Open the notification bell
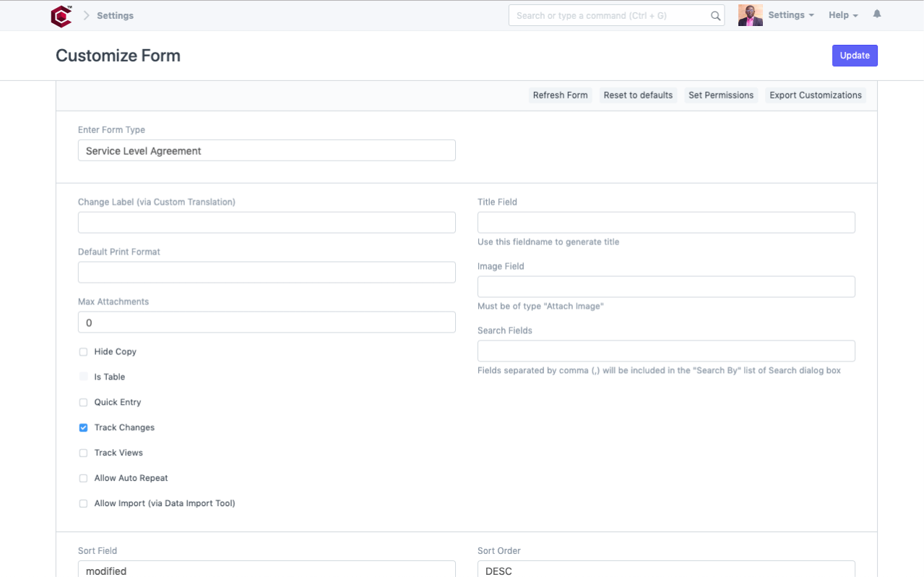 (876, 14)
